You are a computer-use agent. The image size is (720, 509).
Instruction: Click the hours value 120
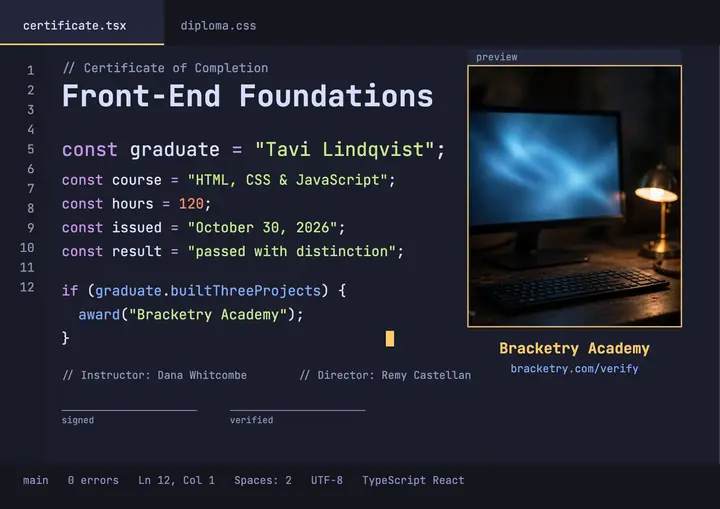tap(191, 204)
